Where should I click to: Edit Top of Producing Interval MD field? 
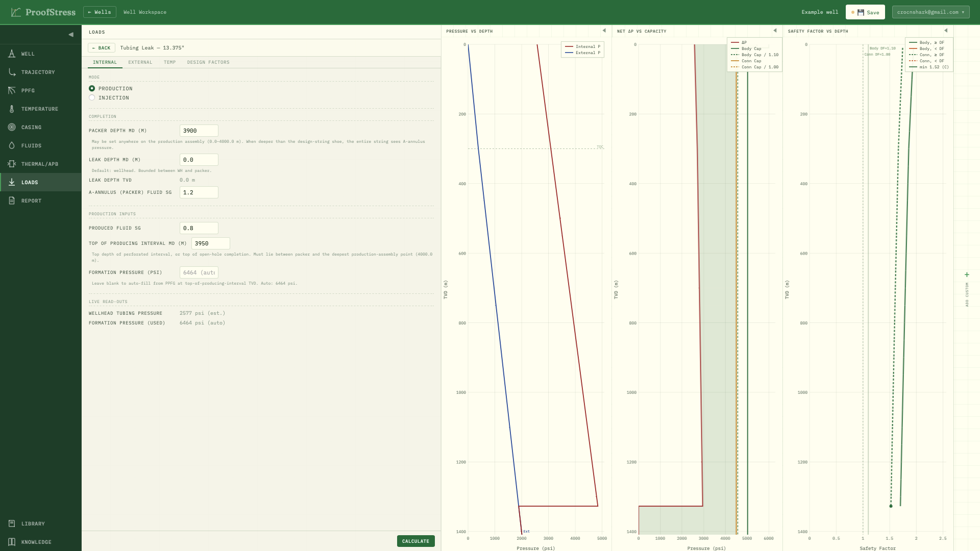point(211,243)
